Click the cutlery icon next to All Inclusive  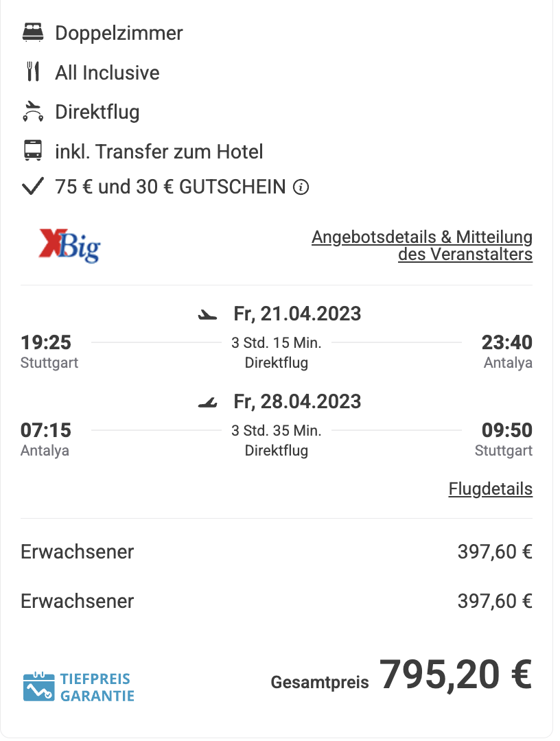[33, 72]
